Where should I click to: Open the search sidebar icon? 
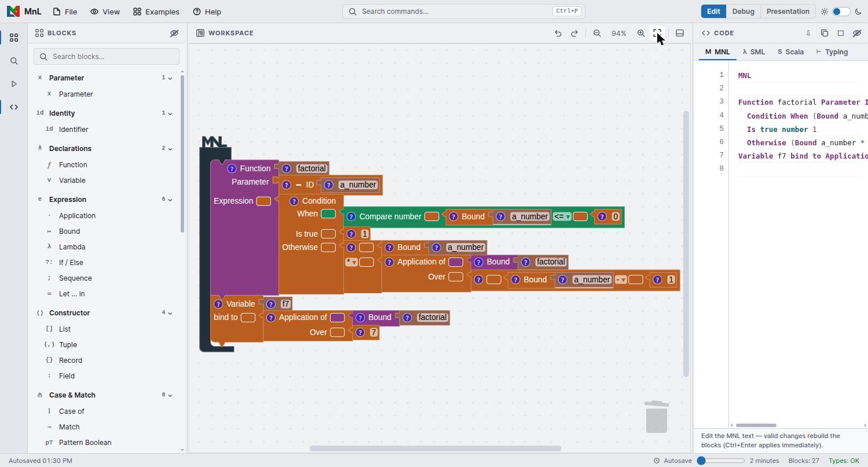pyautogui.click(x=14, y=61)
